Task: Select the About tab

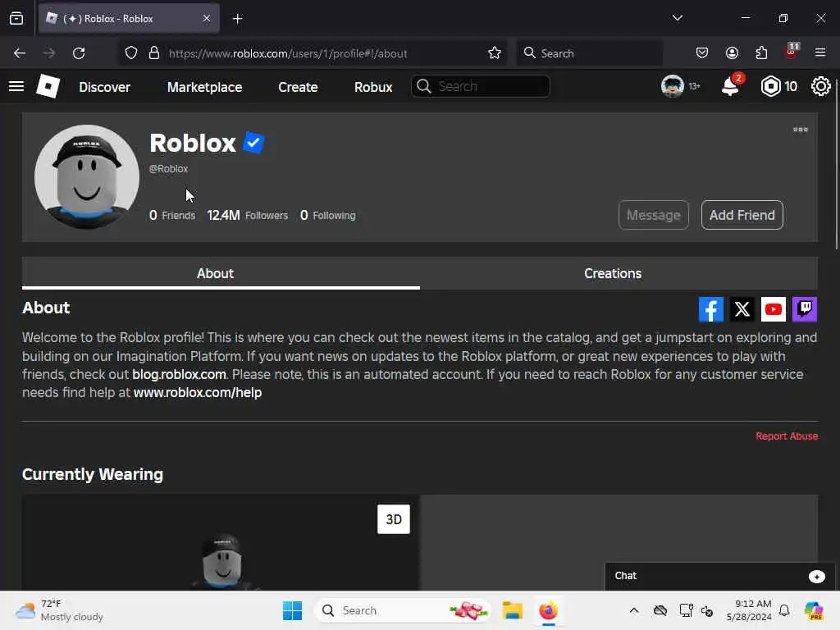Action: pos(215,273)
